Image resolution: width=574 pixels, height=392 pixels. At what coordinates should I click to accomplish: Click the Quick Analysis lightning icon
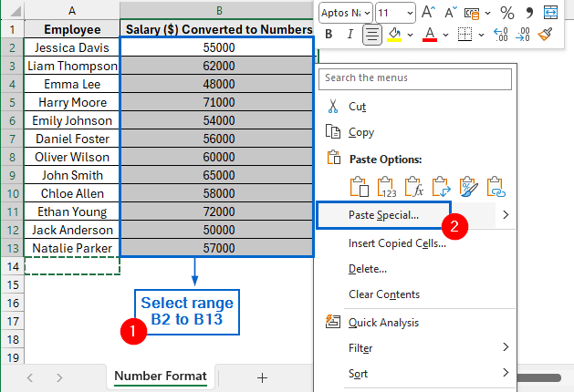coord(333,322)
